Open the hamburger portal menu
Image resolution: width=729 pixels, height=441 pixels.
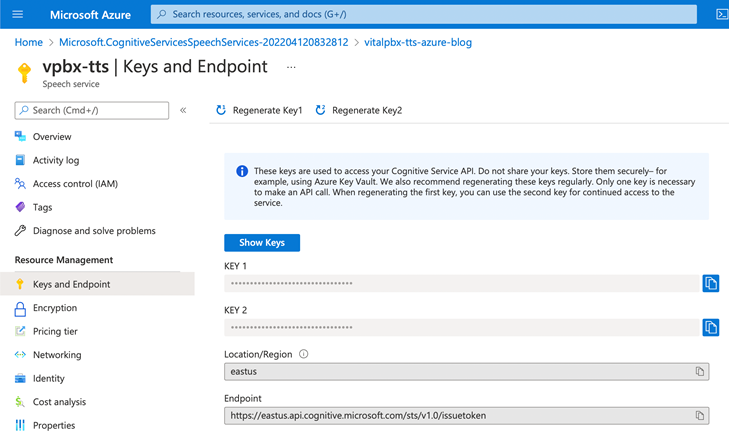tap(18, 14)
